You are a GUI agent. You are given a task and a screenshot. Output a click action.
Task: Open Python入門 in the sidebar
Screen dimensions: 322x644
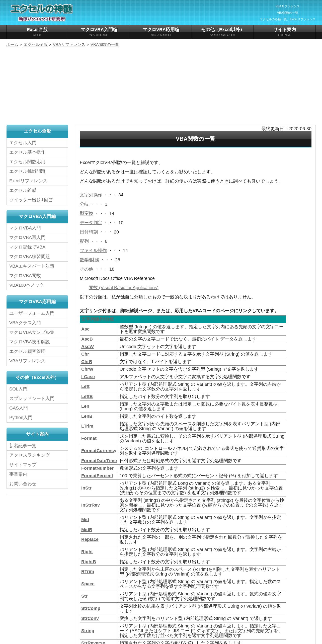(37, 418)
